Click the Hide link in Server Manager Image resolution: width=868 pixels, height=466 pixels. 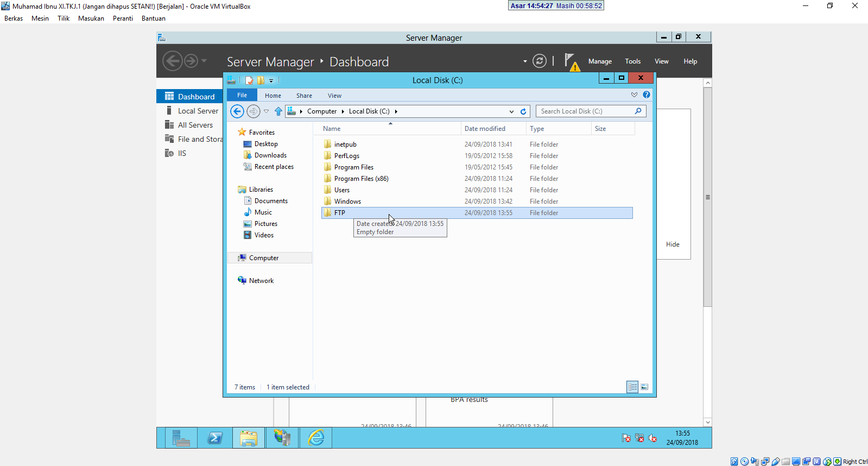(673, 244)
